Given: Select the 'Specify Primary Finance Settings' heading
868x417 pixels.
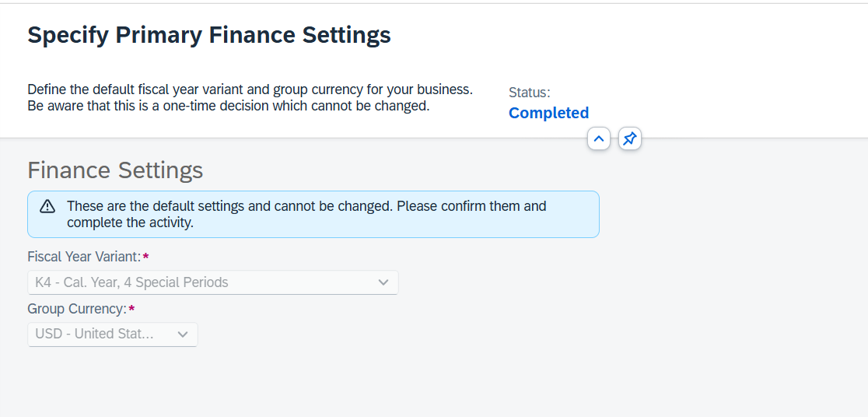Looking at the screenshot, I should pyautogui.click(x=209, y=35).
